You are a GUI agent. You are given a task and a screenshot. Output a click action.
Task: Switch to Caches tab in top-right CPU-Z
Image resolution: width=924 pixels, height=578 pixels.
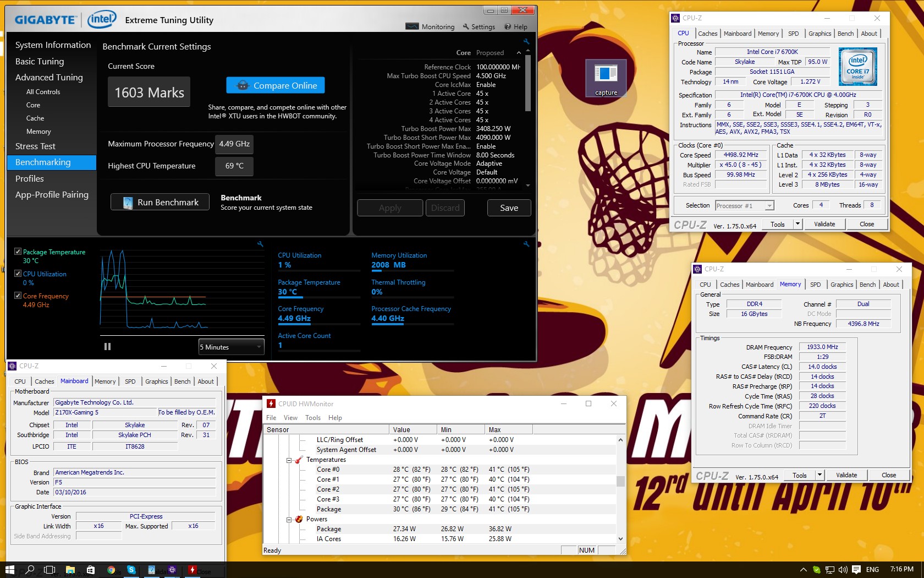pyautogui.click(x=707, y=34)
